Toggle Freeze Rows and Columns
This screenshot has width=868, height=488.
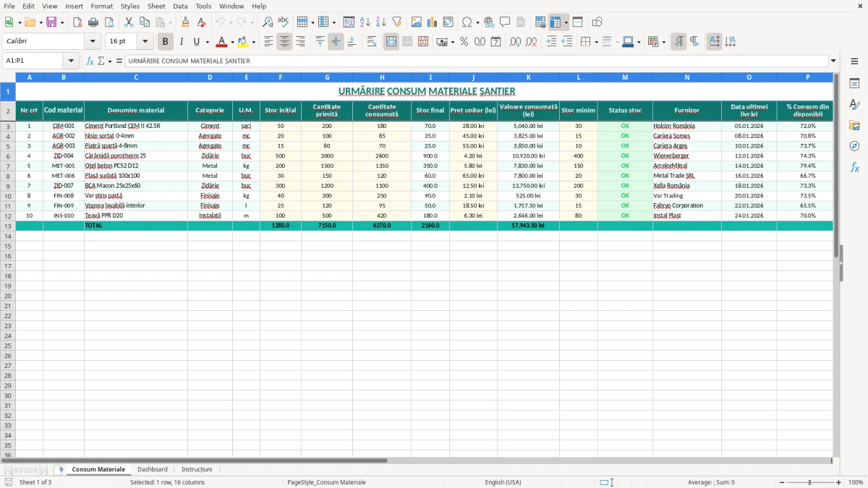click(556, 22)
